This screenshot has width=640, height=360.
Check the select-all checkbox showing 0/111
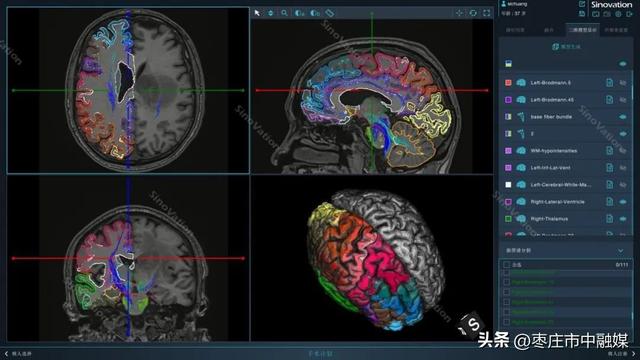pos(506,264)
